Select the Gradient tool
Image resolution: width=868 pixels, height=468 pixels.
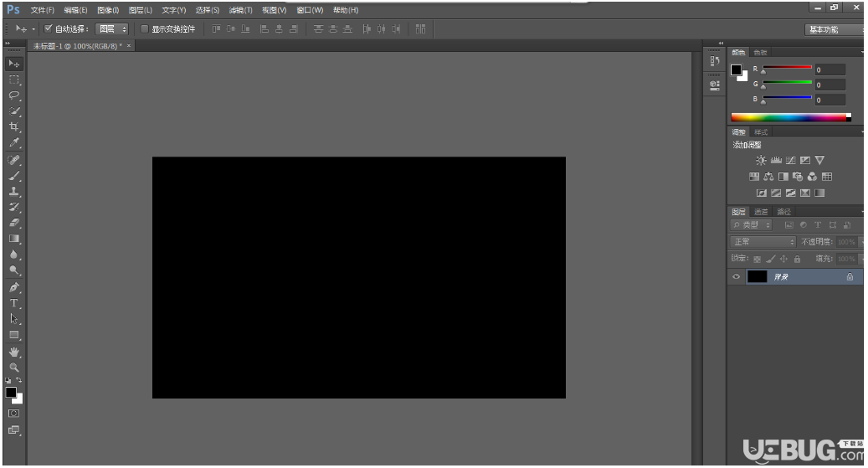tap(14, 239)
